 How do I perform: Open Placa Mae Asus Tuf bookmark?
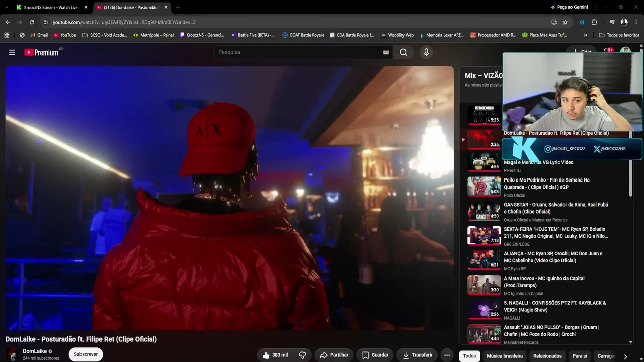(x=544, y=35)
